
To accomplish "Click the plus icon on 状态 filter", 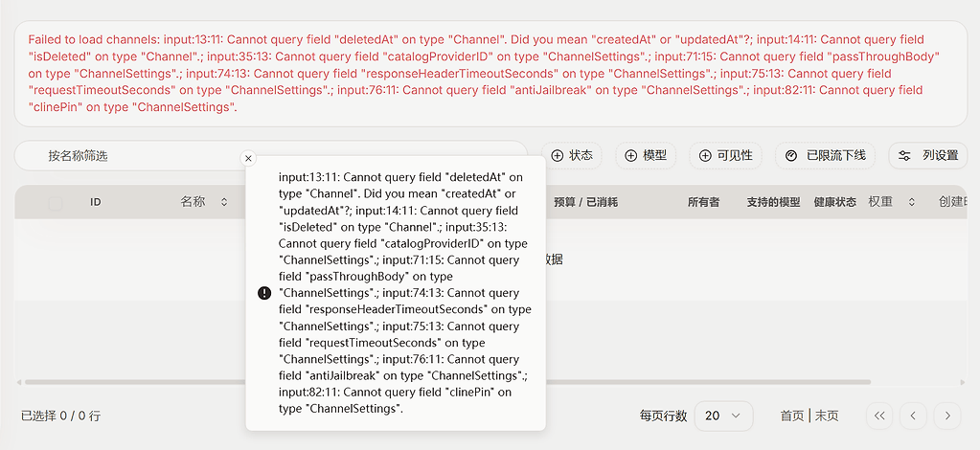I will pos(557,156).
